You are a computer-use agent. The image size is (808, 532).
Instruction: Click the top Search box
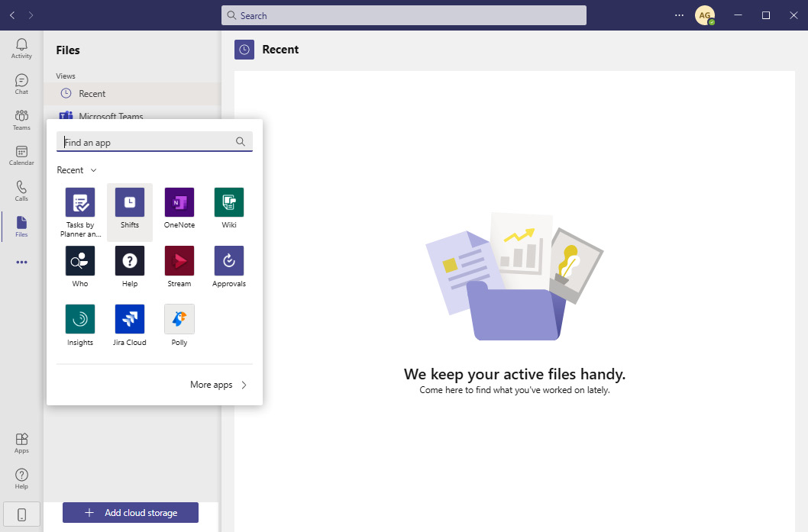click(404, 15)
